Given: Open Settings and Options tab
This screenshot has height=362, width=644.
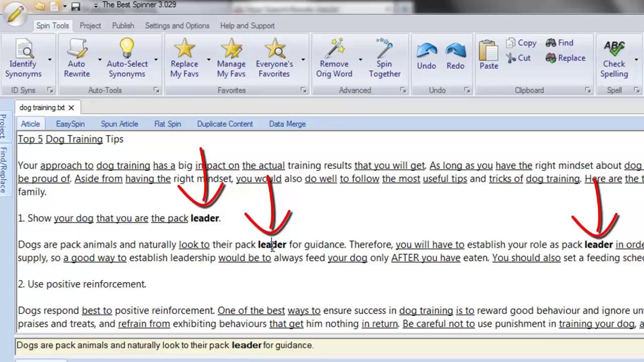Looking at the screenshot, I should (x=177, y=26).
